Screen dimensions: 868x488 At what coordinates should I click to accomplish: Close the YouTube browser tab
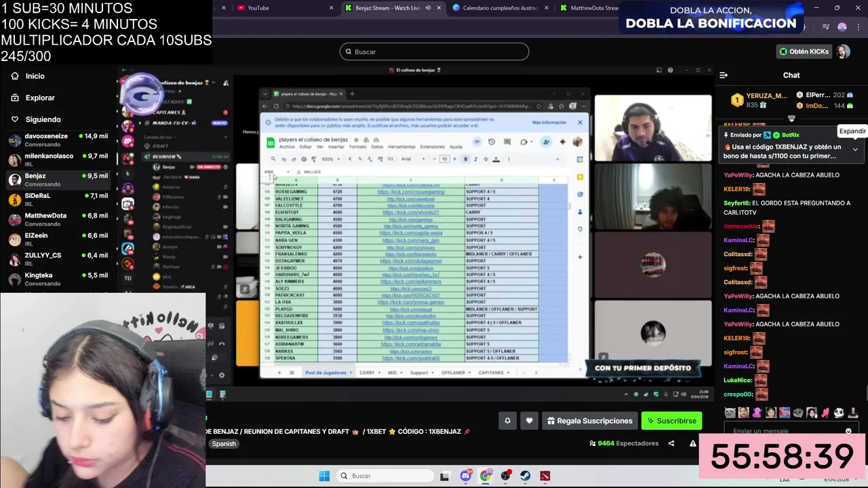pyautogui.click(x=332, y=8)
